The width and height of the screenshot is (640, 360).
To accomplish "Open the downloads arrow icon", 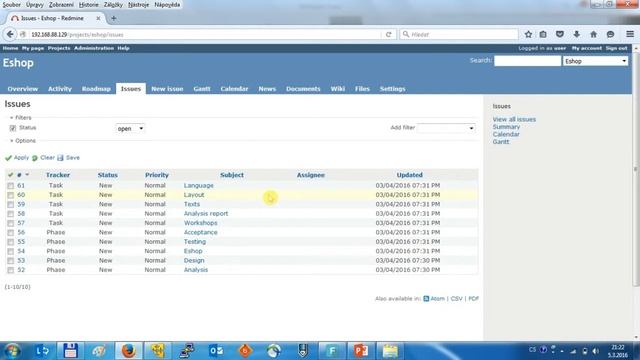I will point(576,34).
